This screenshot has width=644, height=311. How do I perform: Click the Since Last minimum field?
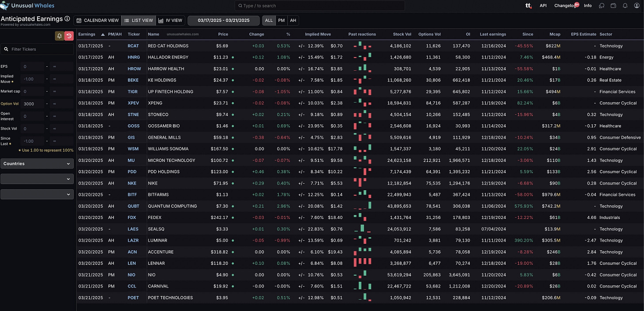32,141
